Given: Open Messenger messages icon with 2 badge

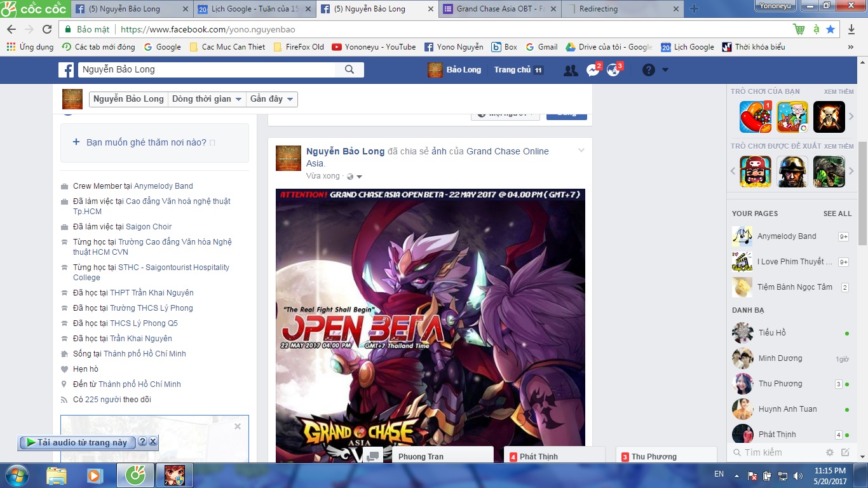Looking at the screenshot, I should click(593, 70).
